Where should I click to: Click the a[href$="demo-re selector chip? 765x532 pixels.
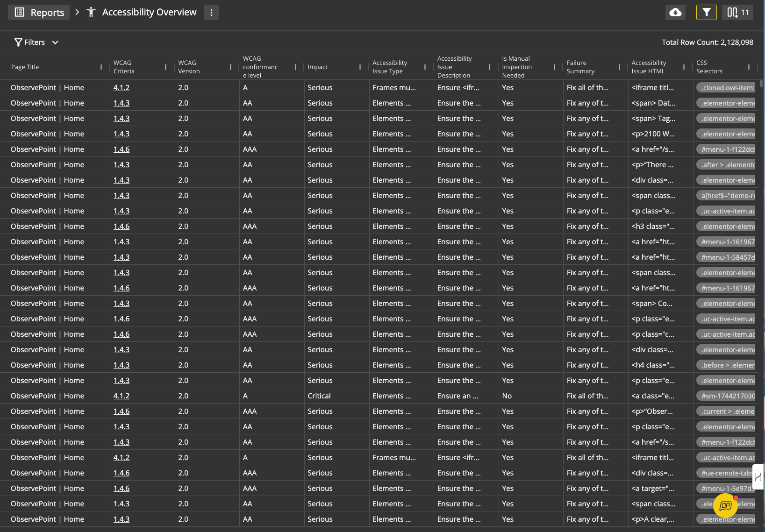coord(726,196)
